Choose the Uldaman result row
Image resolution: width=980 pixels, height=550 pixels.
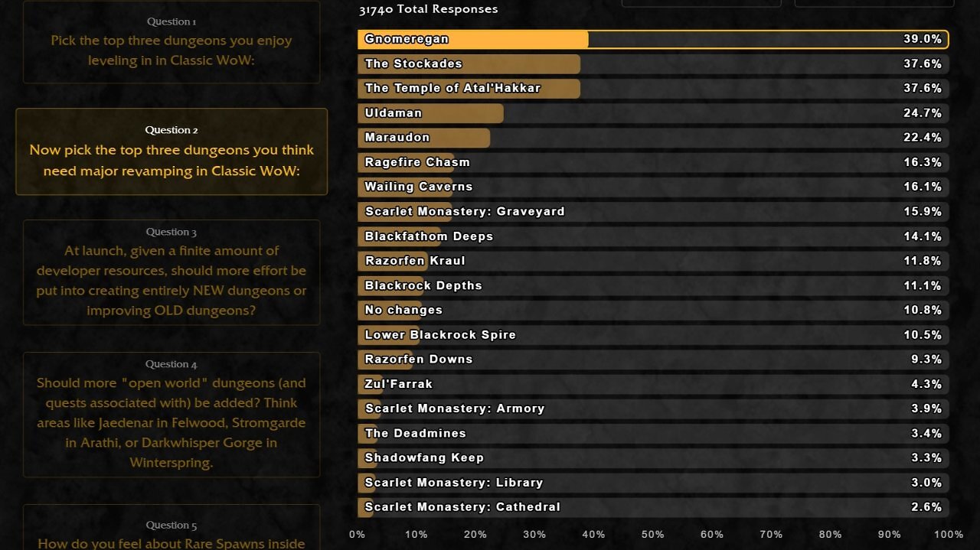[x=653, y=113]
